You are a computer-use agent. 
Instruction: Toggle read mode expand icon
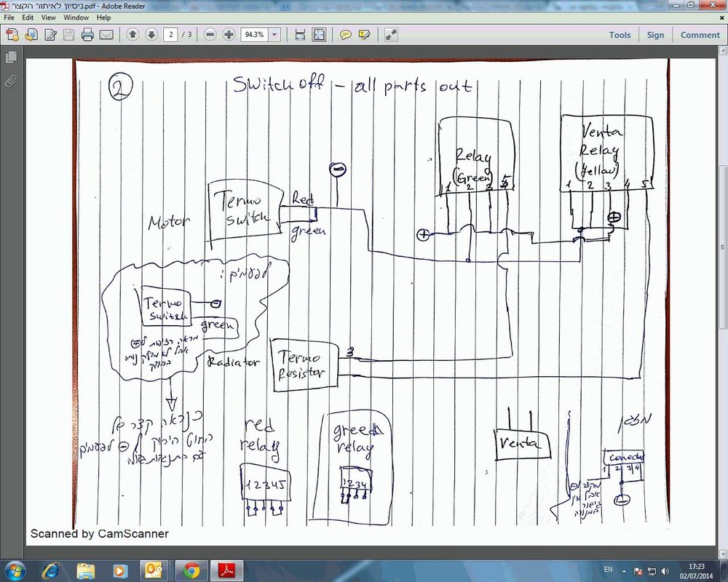point(391,35)
